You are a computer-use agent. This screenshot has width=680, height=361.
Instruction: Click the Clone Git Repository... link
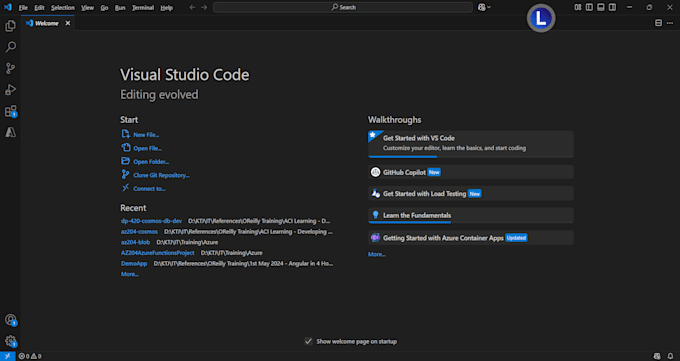(x=161, y=175)
